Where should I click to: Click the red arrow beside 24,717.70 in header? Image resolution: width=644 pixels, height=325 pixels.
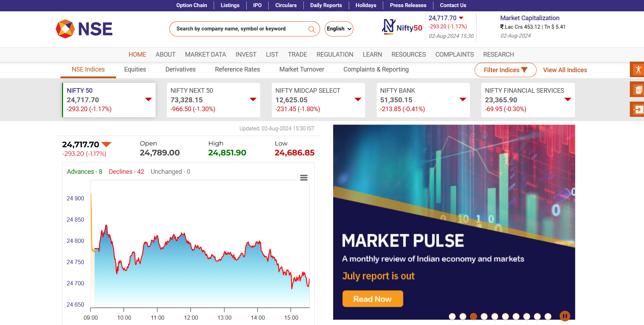461,18
